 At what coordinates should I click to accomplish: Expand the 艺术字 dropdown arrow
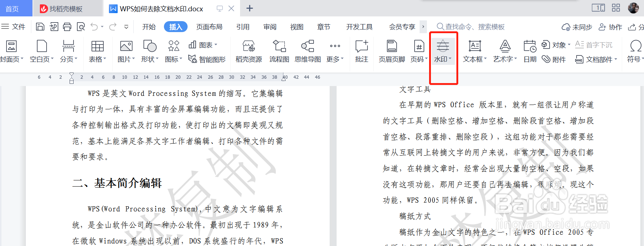516,59
